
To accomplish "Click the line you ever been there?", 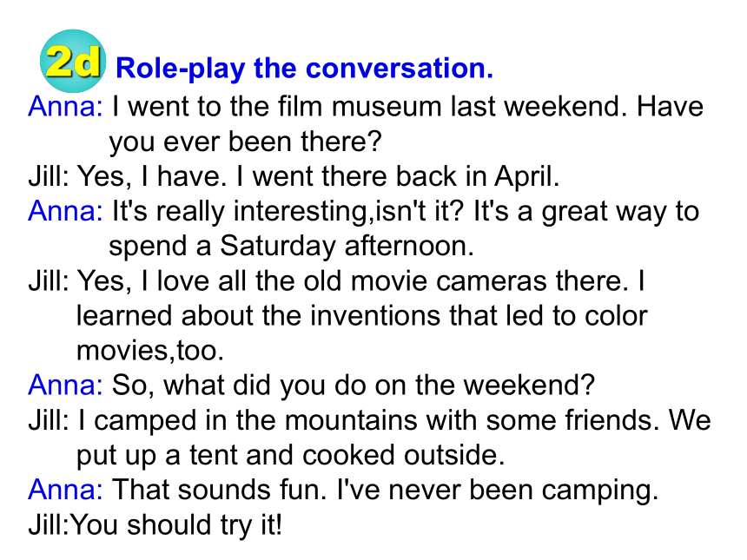I will (x=245, y=142).
